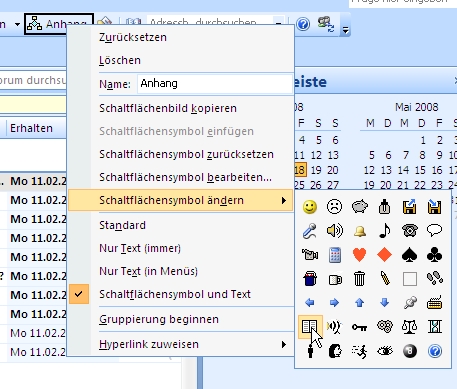
Task: Pick the blue up arrow icon
Action: 359,303
